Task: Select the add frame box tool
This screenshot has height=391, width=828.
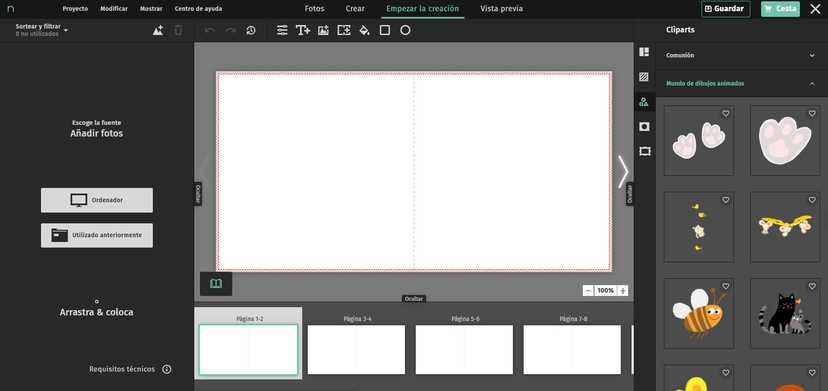Action: (344, 31)
